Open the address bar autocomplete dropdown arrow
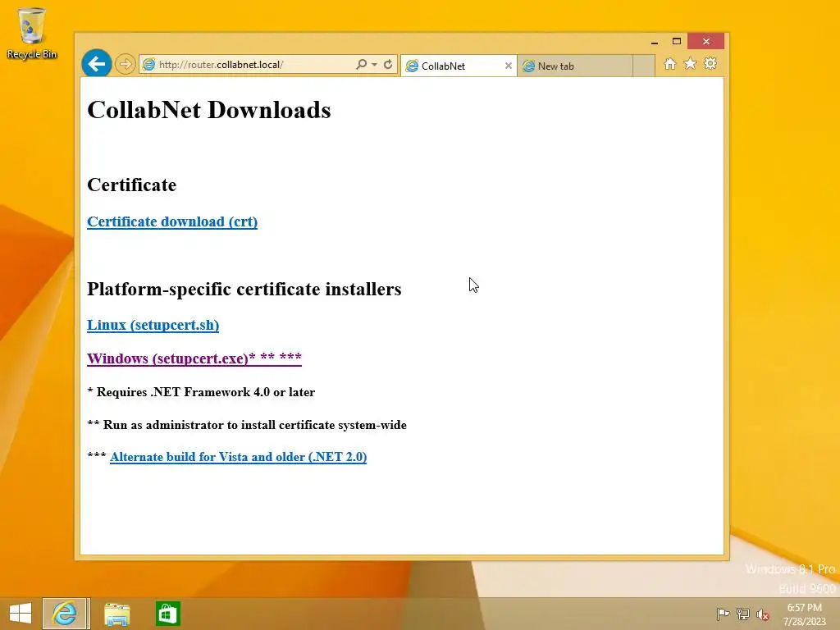 click(374, 64)
